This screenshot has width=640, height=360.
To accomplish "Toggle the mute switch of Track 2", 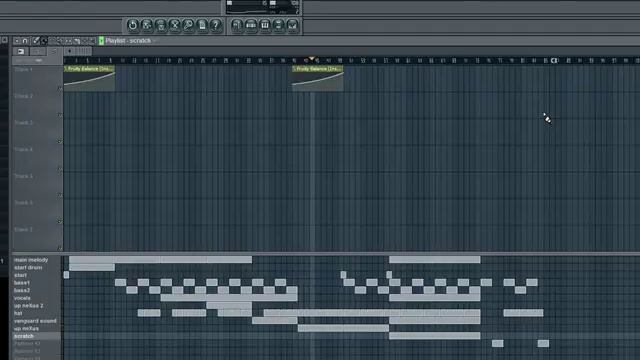I will coord(60,115).
